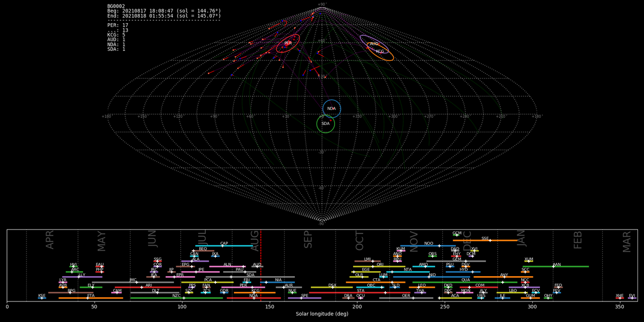Select the green SDA radiant circle
Image resolution: width=644 pixels, height=322 pixels.
coord(326,124)
